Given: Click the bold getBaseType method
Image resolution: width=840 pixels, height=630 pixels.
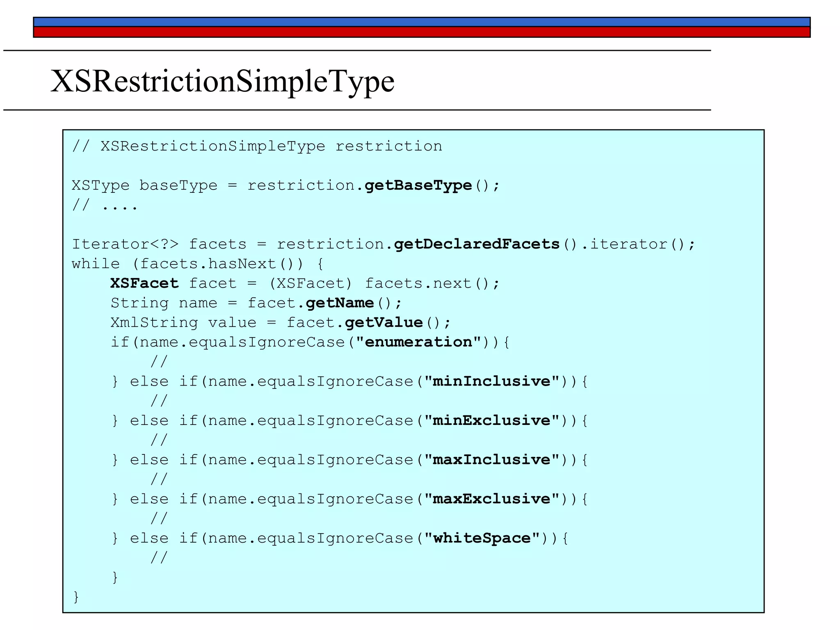Looking at the screenshot, I should click(x=418, y=185).
